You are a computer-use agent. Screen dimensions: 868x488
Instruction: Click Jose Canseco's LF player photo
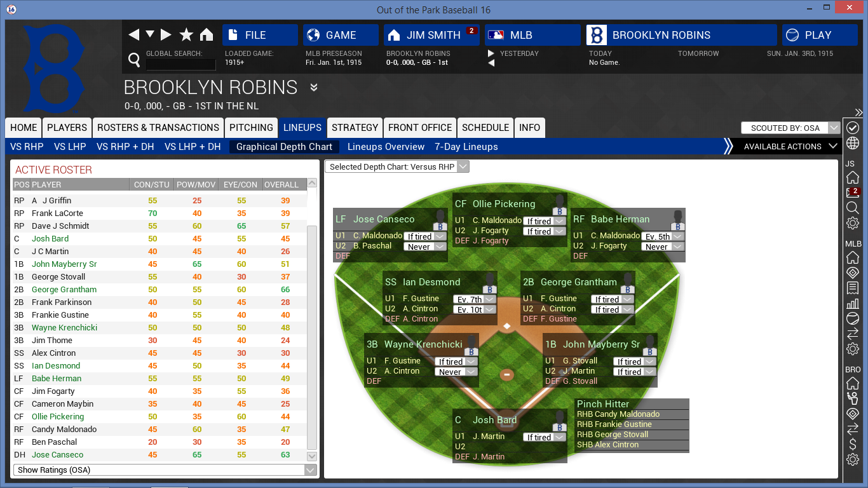440,220
